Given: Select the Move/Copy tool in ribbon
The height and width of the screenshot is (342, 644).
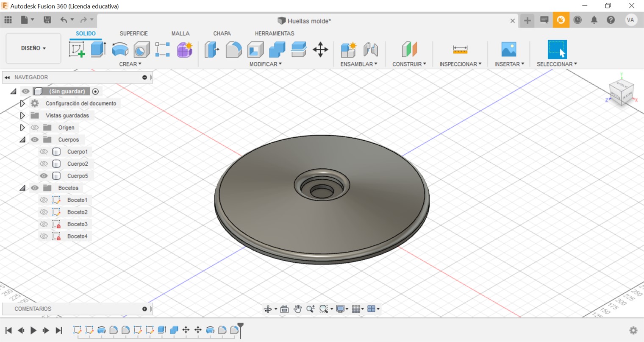Looking at the screenshot, I should pyautogui.click(x=320, y=50).
